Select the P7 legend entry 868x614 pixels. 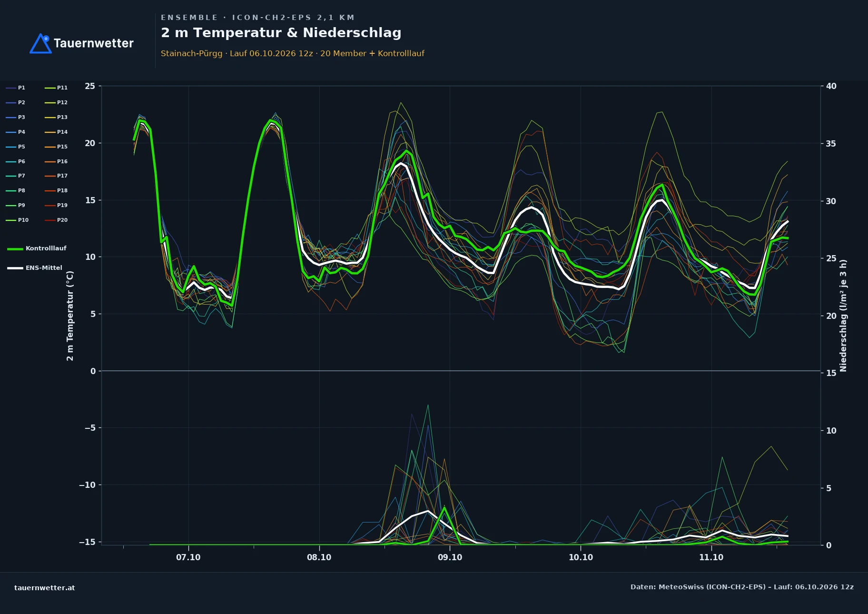15,176
